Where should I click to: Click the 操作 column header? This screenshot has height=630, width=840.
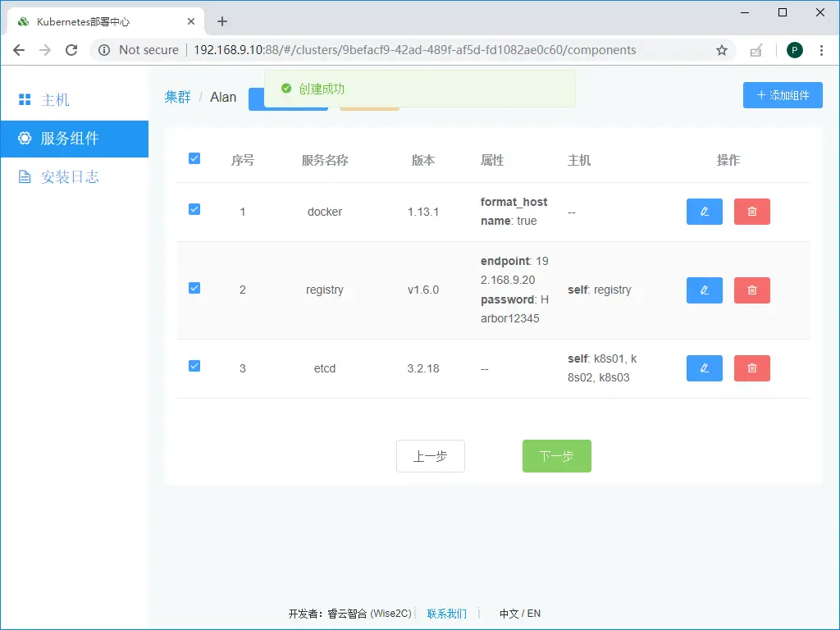[x=728, y=160]
